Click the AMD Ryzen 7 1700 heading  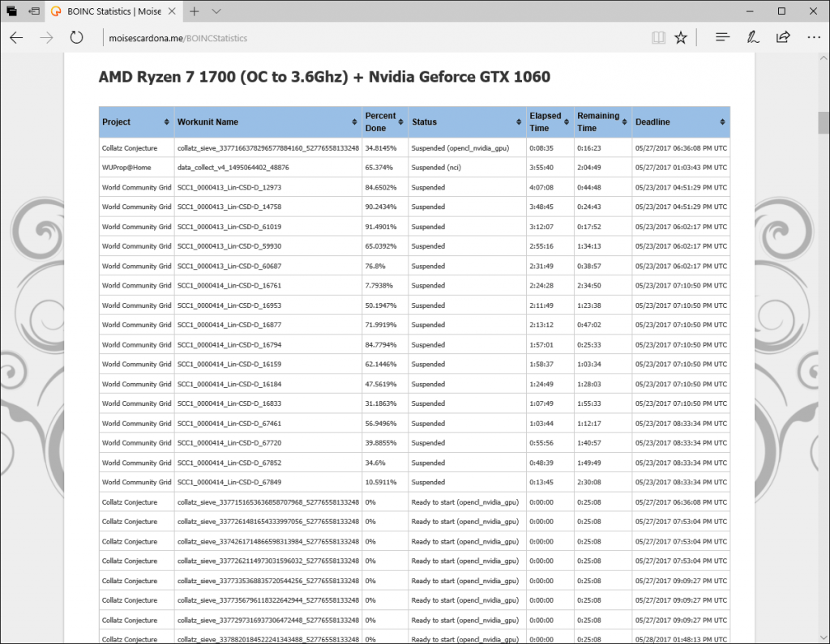click(x=324, y=77)
